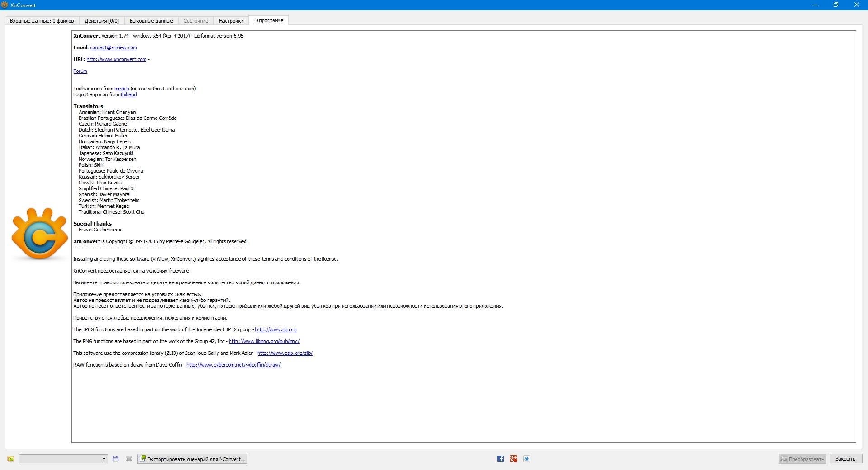Open the http://www.xnconvert.com link
The width and height of the screenshot is (868, 470).
click(x=116, y=59)
